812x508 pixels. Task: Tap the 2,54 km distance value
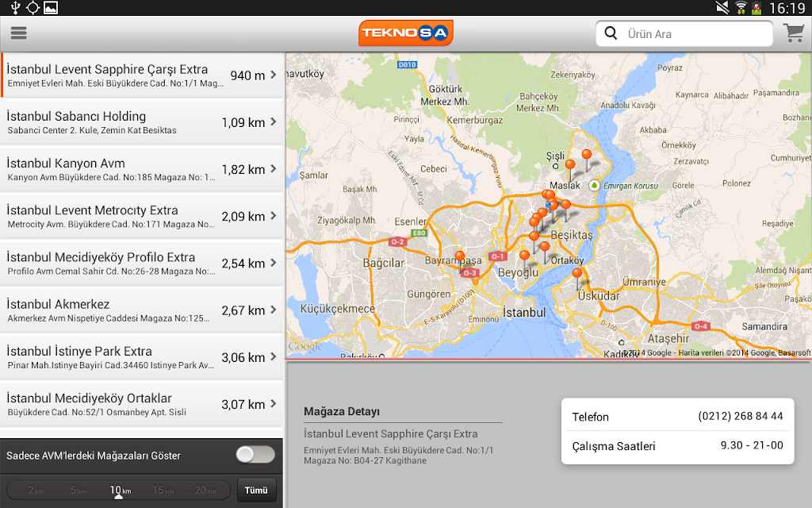pos(243,264)
